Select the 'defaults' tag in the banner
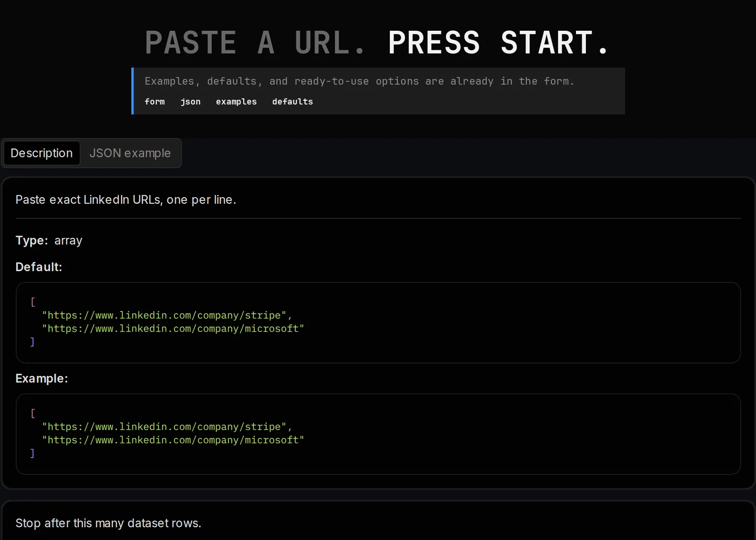Image resolution: width=756 pixels, height=540 pixels. pyautogui.click(x=292, y=102)
